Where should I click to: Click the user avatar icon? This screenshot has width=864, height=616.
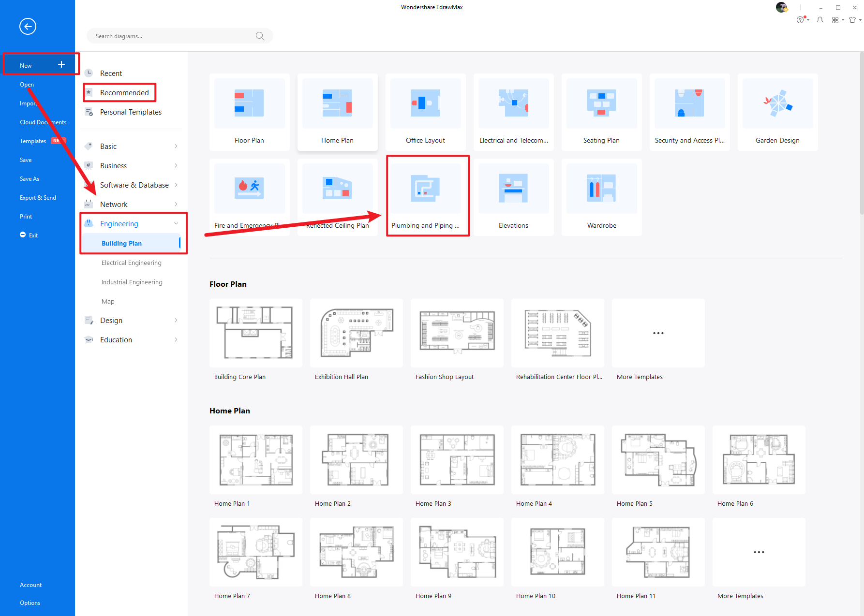click(781, 7)
